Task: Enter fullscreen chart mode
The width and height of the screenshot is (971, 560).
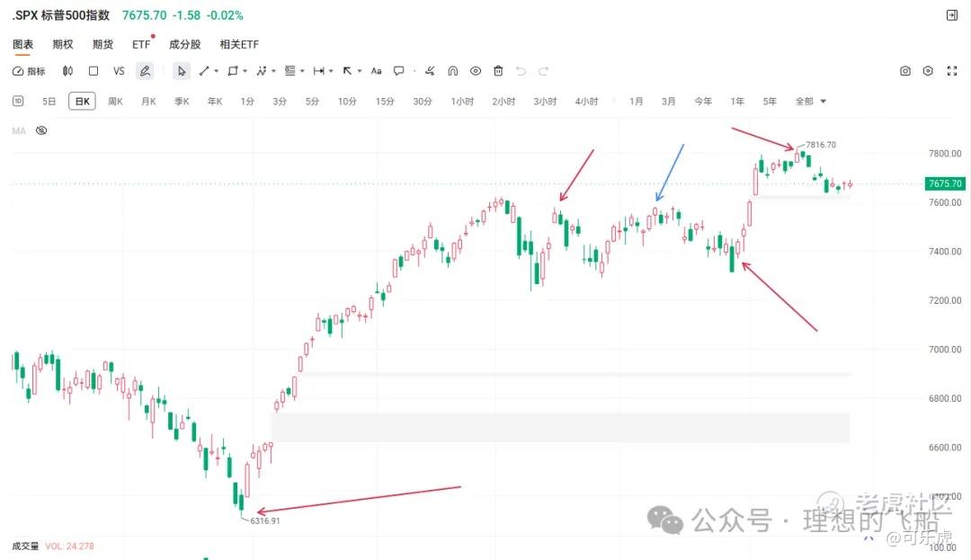Action: 952,71
